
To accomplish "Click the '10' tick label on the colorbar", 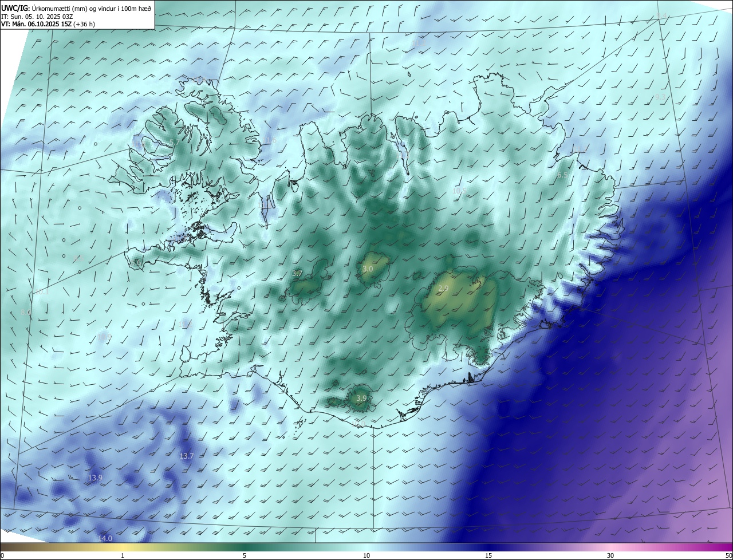I will point(366,555).
